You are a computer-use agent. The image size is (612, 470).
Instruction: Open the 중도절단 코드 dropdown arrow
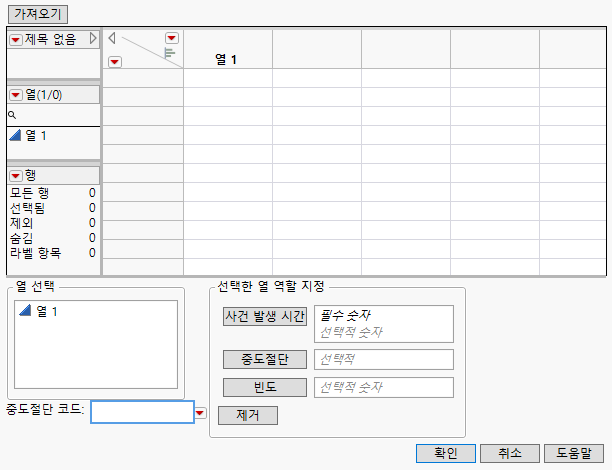coord(200,413)
